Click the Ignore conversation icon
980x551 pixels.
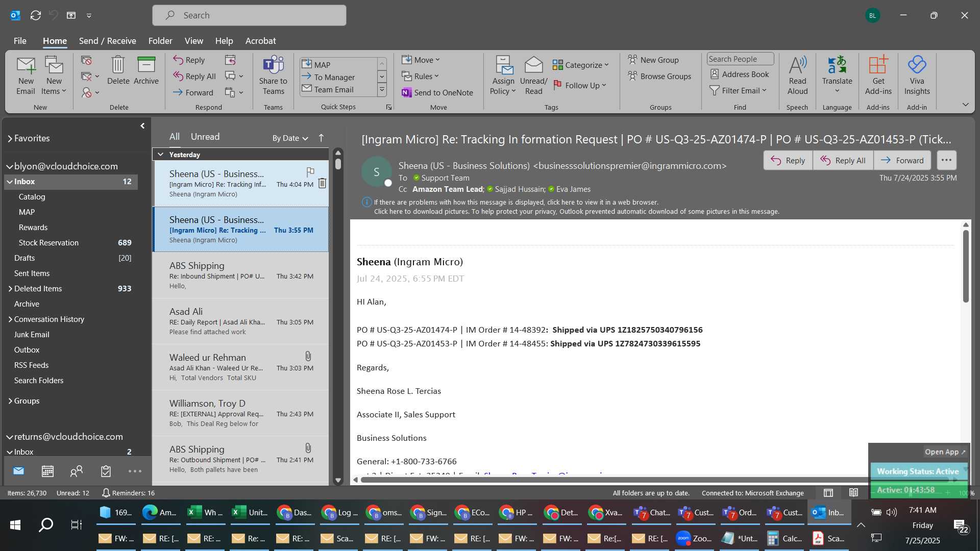[x=86, y=60]
